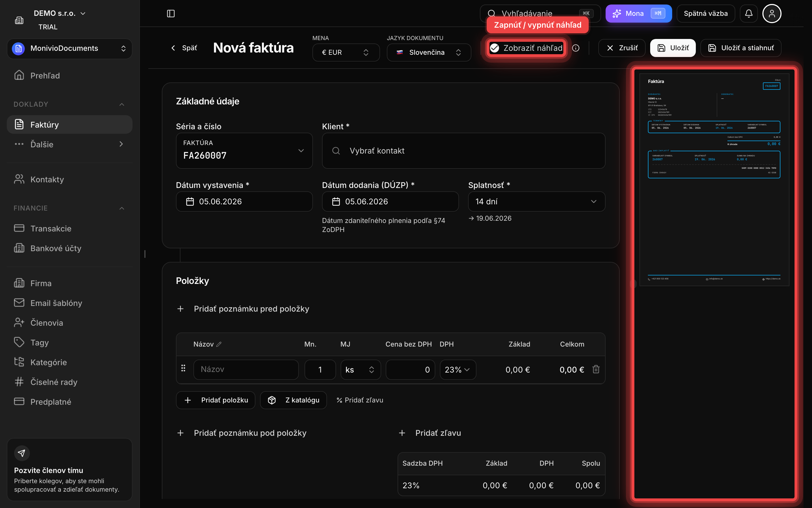Click the search icon in Klient field
The image size is (812, 508).
point(336,151)
